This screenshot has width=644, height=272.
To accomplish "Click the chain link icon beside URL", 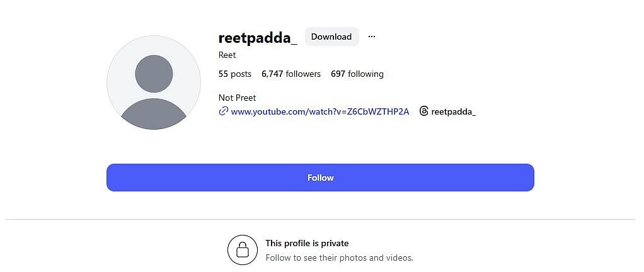I will (x=223, y=111).
